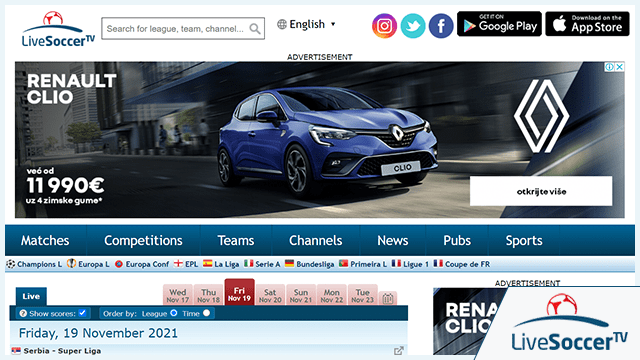
Task: Open the Instagram social icon
Action: (x=384, y=26)
